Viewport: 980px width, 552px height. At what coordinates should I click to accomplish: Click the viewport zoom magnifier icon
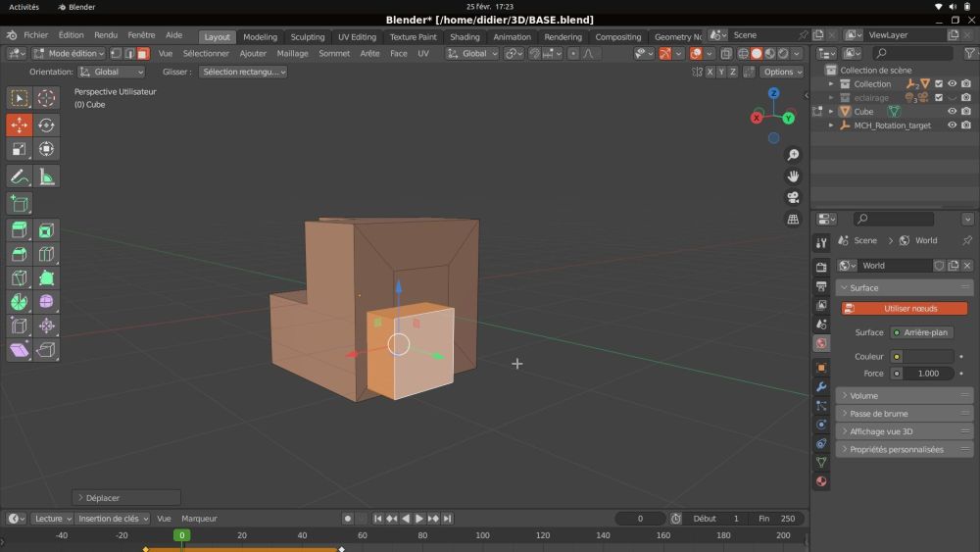pyautogui.click(x=793, y=155)
